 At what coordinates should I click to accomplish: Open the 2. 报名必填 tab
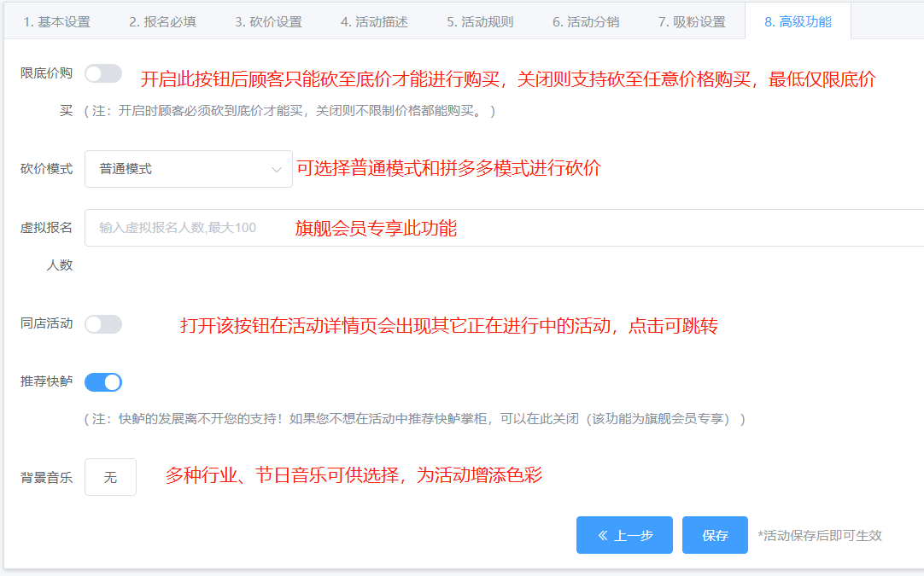[162, 22]
